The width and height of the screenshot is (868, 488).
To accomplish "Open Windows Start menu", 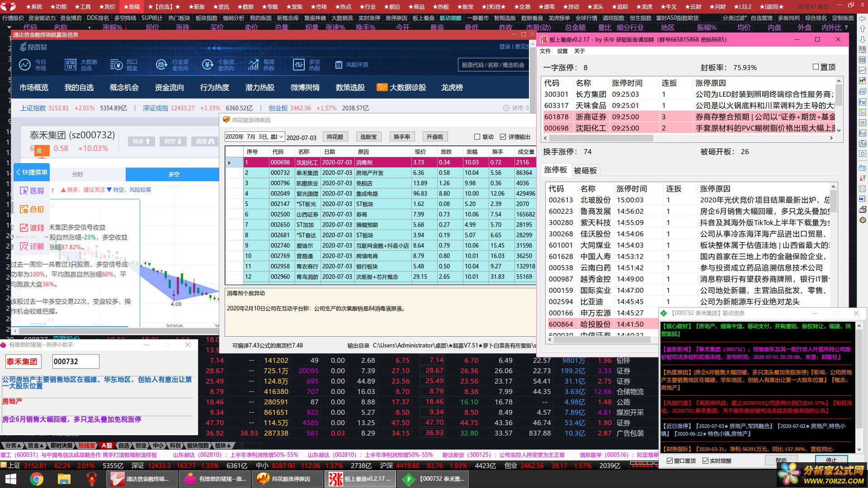I will pyautogui.click(x=10, y=479).
